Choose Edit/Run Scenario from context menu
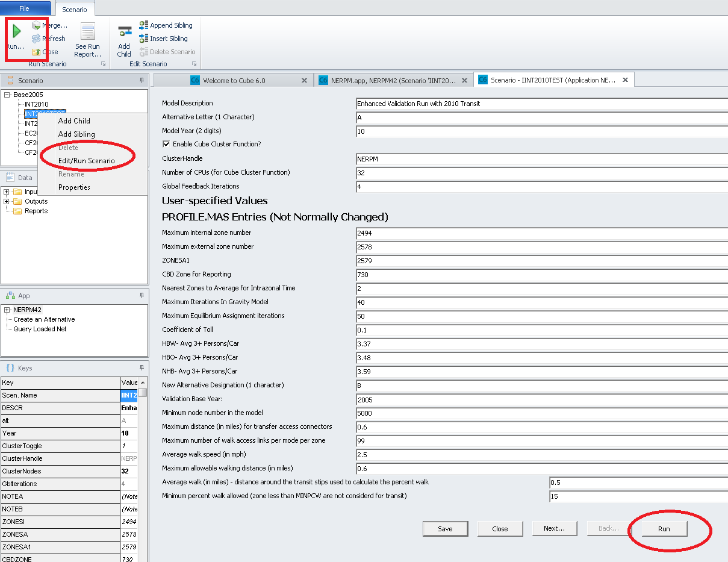728x562 pixels. [x=86, y=161]
